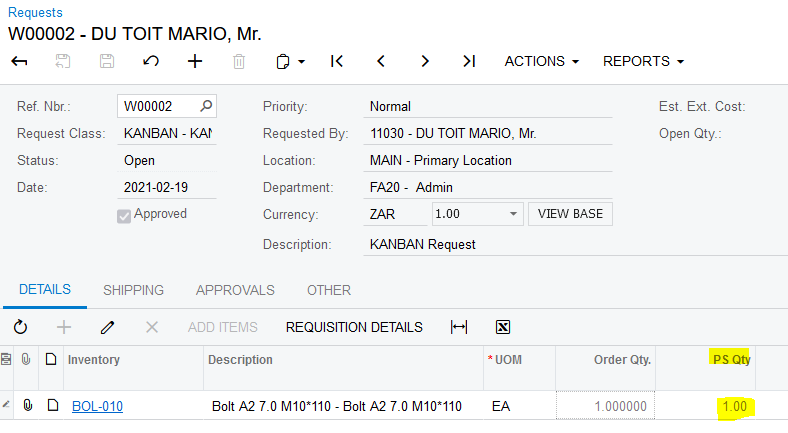Switch to the Shipping tab
The image size is (788, 433).
[x=133, y=290]
